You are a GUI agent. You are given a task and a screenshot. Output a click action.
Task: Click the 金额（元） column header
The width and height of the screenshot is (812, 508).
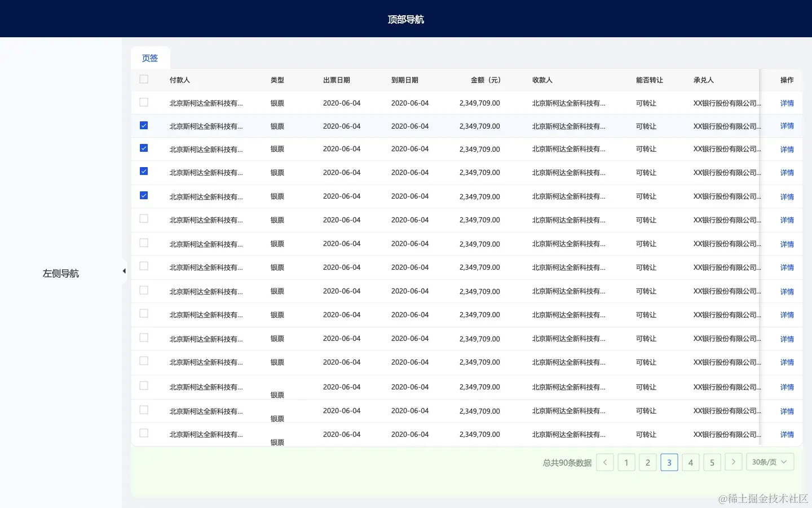pos(486,80)
